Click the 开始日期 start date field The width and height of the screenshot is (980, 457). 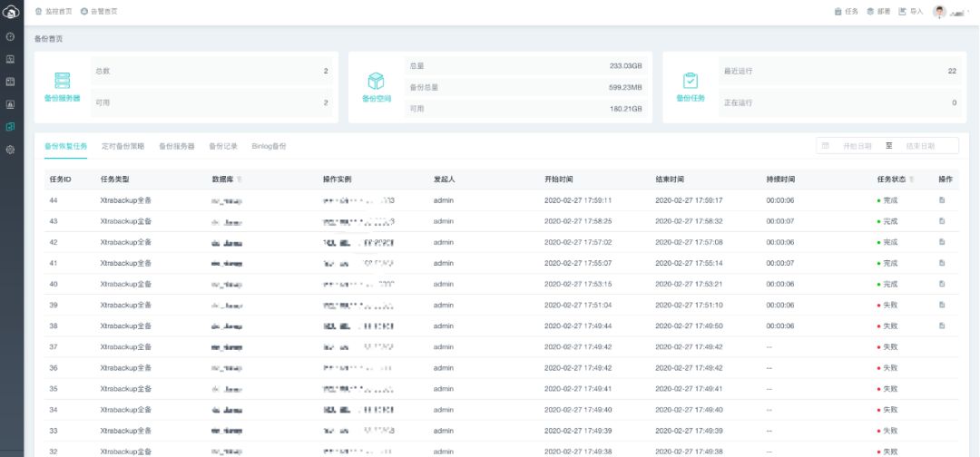pos(857,146)
